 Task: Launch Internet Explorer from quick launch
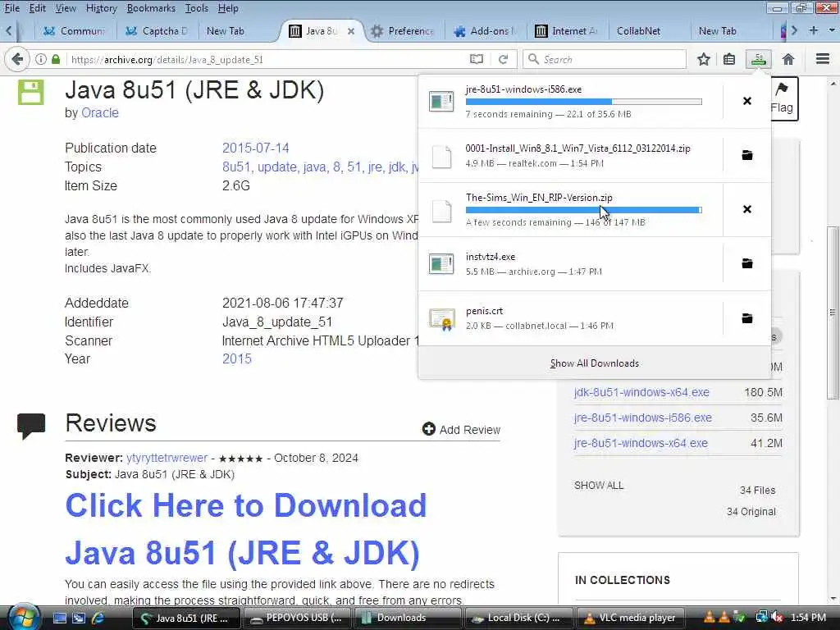(x=98, y=618)
